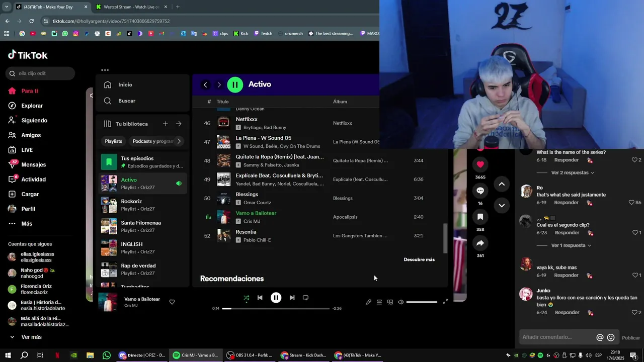The height and width of the screenshot is (362, 644).
Task: Open OBS 31.0.4 from taskbar
Action: point(250,355)
